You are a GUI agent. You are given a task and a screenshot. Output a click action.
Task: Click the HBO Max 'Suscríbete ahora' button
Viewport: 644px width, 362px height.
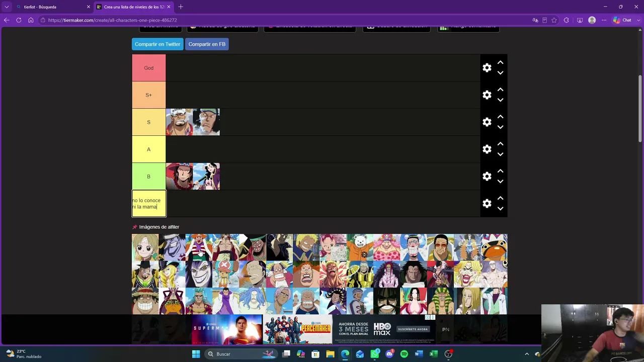tap(413, 329)
